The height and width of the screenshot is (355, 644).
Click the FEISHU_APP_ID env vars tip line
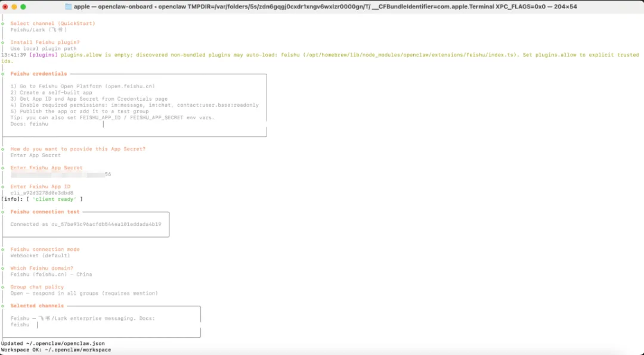(x=112, y=117)
